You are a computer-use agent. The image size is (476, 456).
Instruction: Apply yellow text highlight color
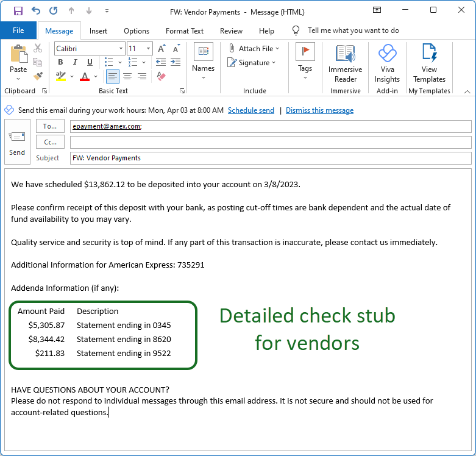tap(61, 76)
